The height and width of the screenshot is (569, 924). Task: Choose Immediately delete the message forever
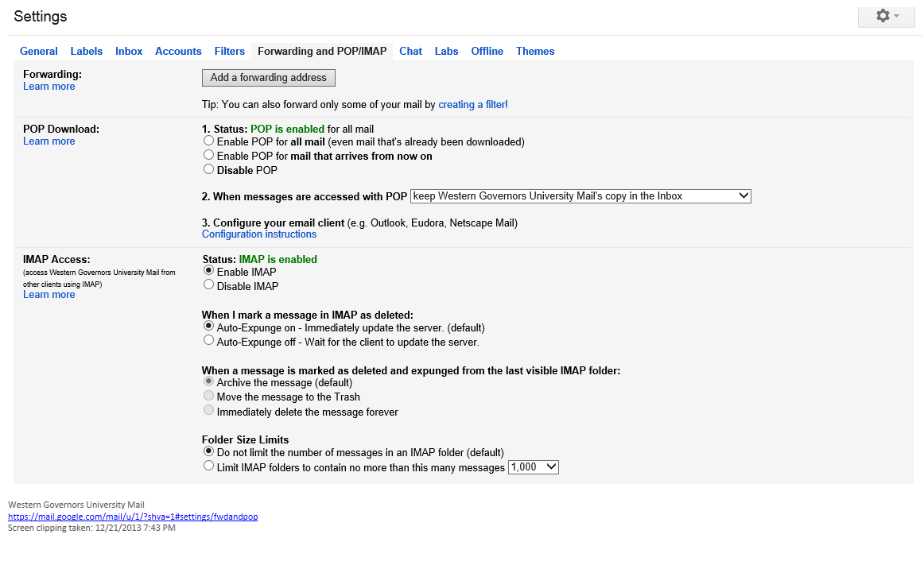click(x=208, y=410)
